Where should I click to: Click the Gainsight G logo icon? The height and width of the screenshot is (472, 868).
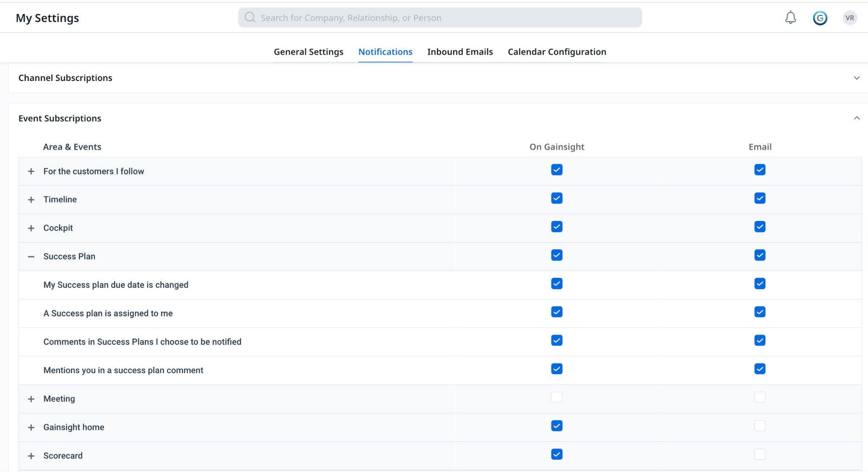[x=820, y=18]
